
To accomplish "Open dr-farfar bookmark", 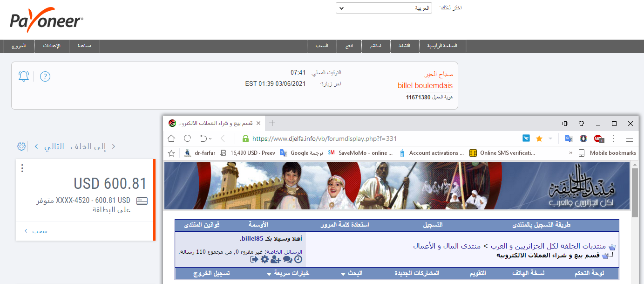I will pos(199,153).
